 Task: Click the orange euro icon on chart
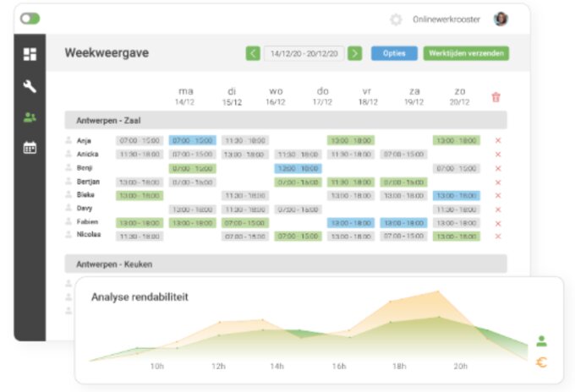541,362
